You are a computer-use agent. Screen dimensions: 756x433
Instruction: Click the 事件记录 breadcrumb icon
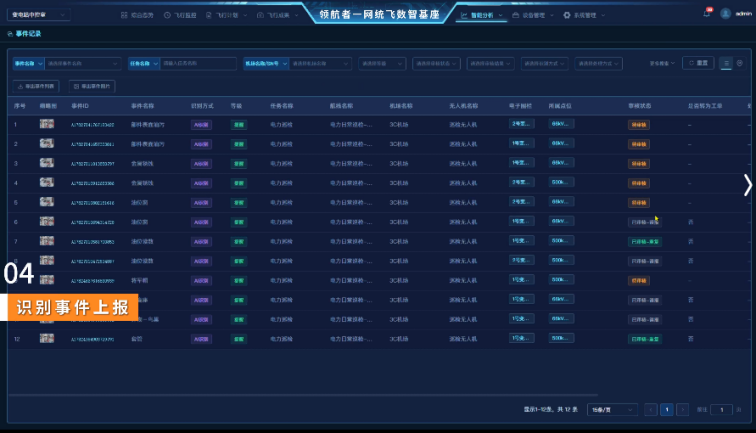pyautogui.click(x=10, y=34)
